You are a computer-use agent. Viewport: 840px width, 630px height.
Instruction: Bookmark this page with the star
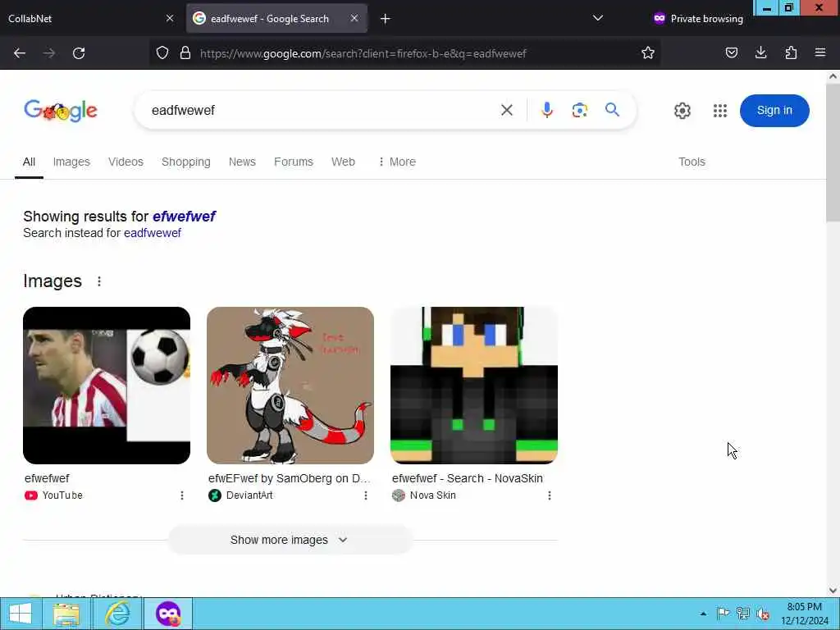click(x=648, y=52)
